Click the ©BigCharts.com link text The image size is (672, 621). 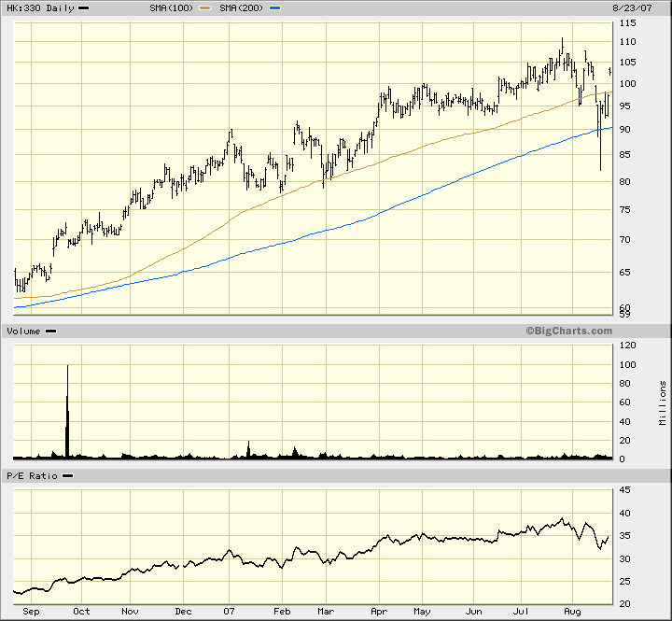pyautogui.click(x=569, y=331)
